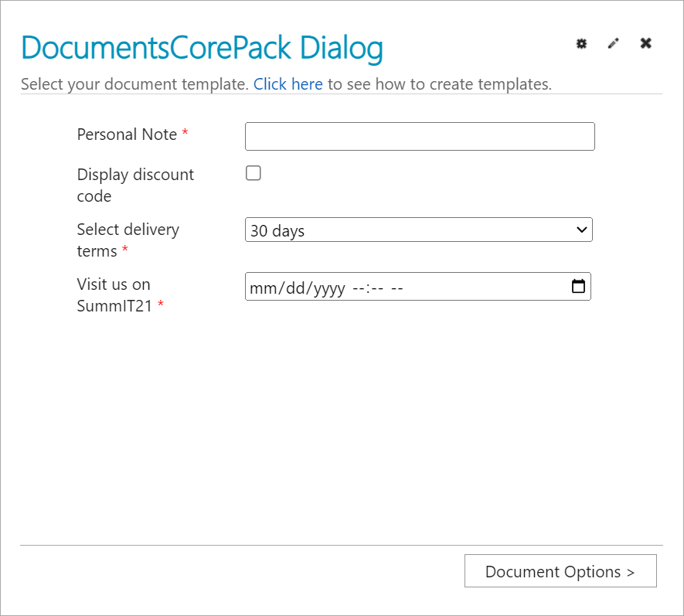684x616 pixels.
Task: Click the Display discount code label
Action: (135, 185)
